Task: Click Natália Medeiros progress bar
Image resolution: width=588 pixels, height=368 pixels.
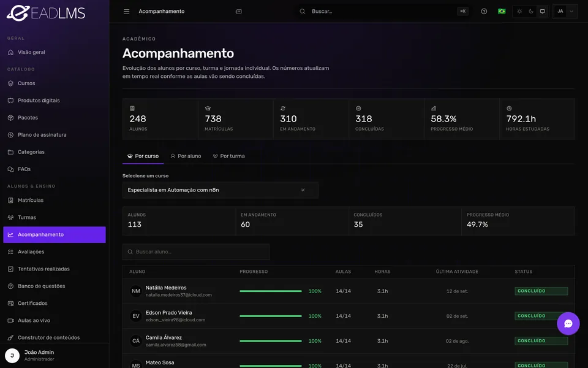Action: pyautogui.click(x=270, y=291)
